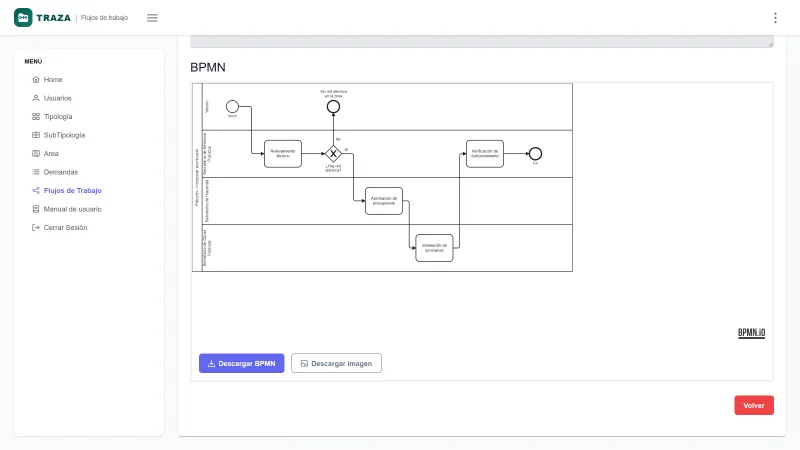Click the Vecino lane label
The image size is (800, 450).
pyautogui.click(x=207, y=107)
